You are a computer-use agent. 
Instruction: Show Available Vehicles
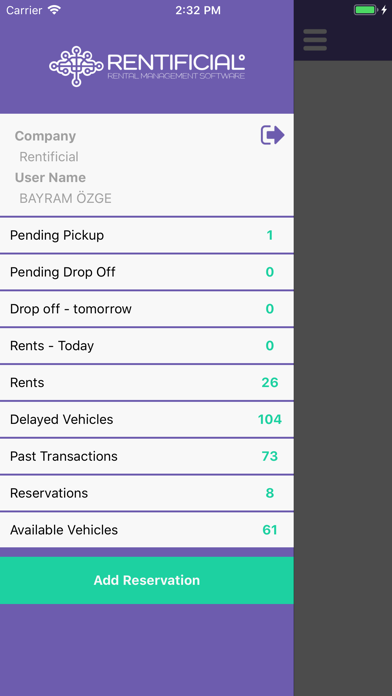[x=147, y=530]
